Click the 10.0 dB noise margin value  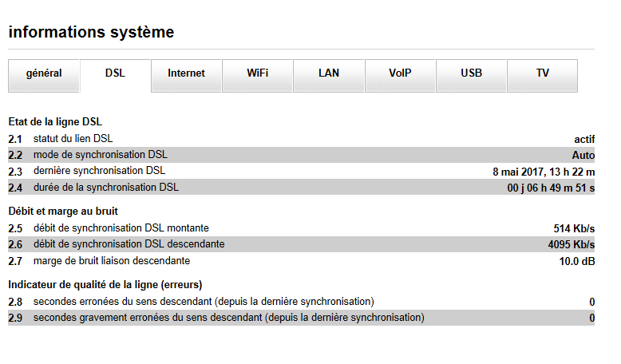(x=576, y=261)
